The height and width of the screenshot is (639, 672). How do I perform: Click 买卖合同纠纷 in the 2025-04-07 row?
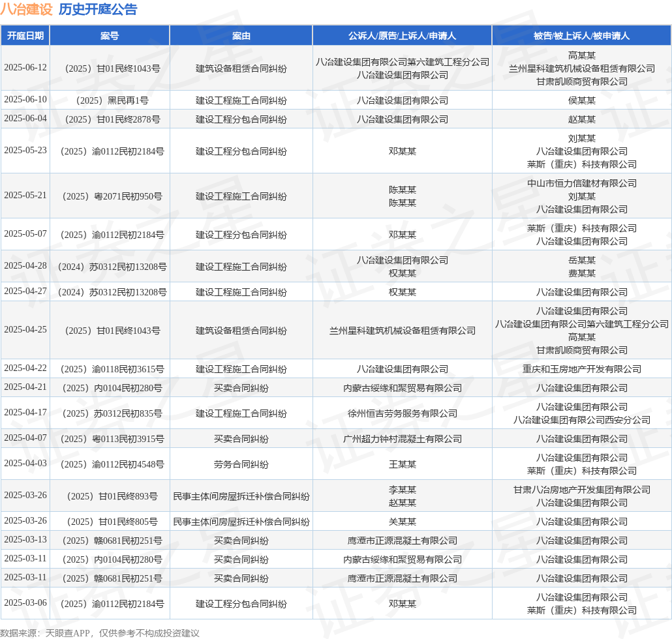(241, 439)
